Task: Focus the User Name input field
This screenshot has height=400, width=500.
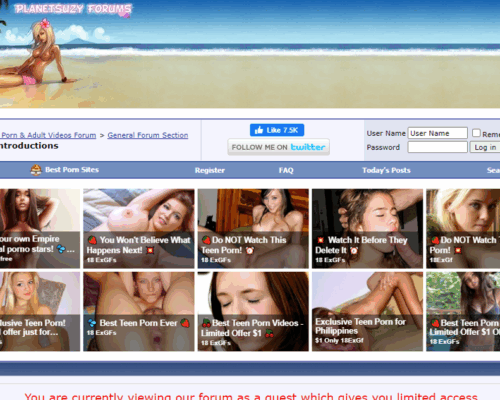Action: [x=437, y=133]
